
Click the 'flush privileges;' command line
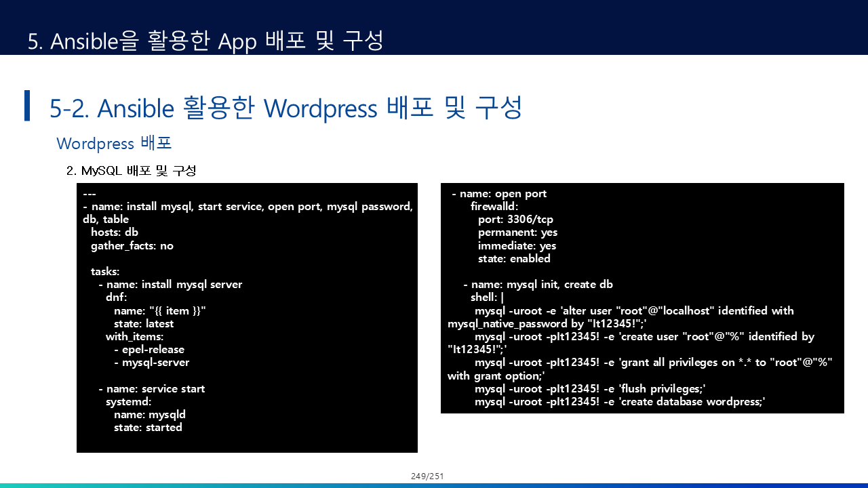tap(591, 388)
